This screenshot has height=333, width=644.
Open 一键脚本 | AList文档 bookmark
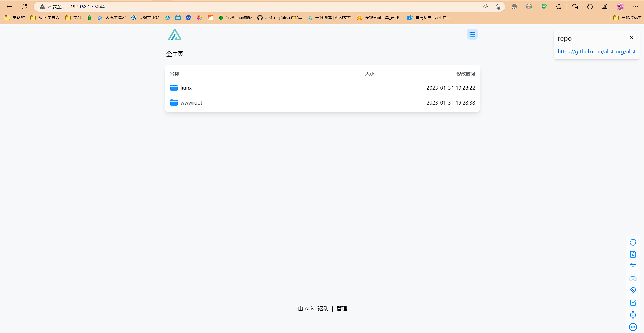pos(330,18)
